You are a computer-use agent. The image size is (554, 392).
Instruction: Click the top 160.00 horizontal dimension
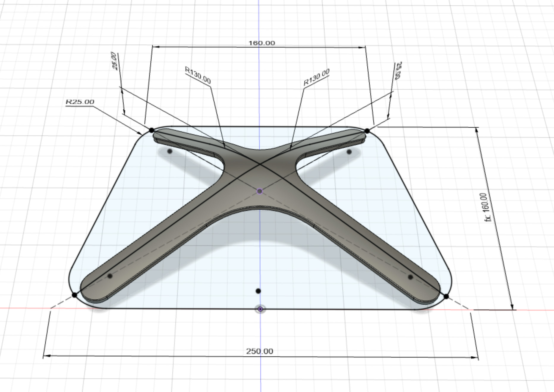[x=262, y=43]
